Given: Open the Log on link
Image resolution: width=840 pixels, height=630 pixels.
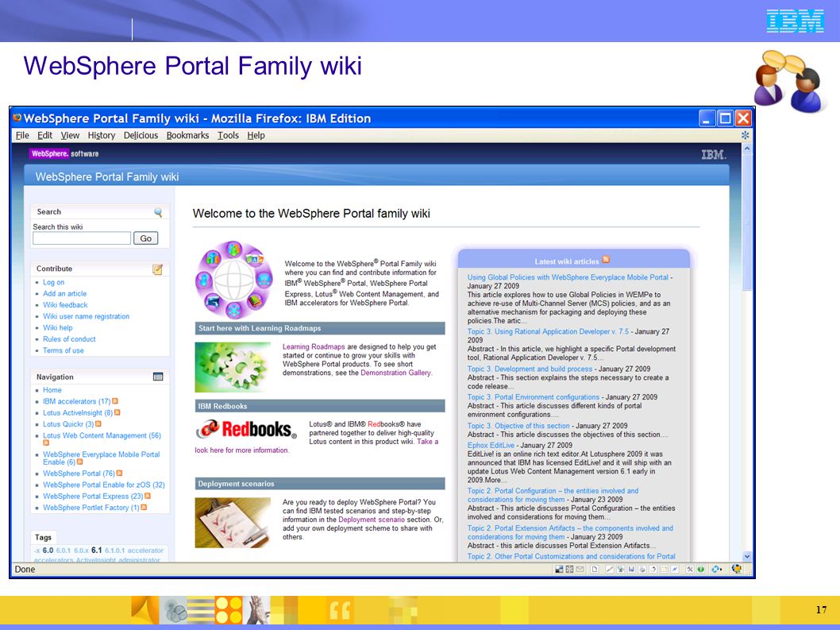Looking at the screenshot, I should coord(53,282).
